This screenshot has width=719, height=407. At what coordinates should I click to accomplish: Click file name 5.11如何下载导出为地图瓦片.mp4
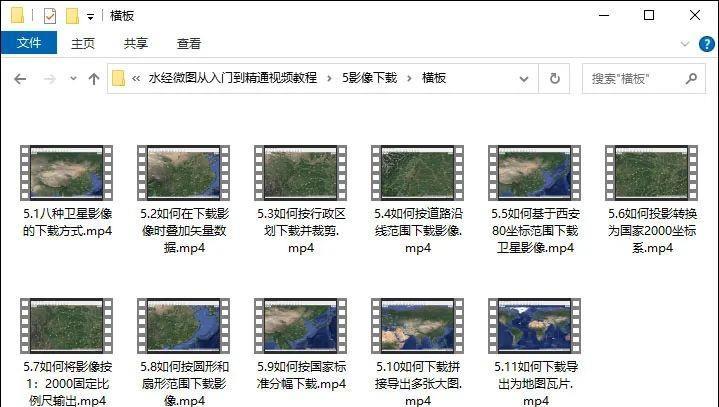tap(535, 383)
